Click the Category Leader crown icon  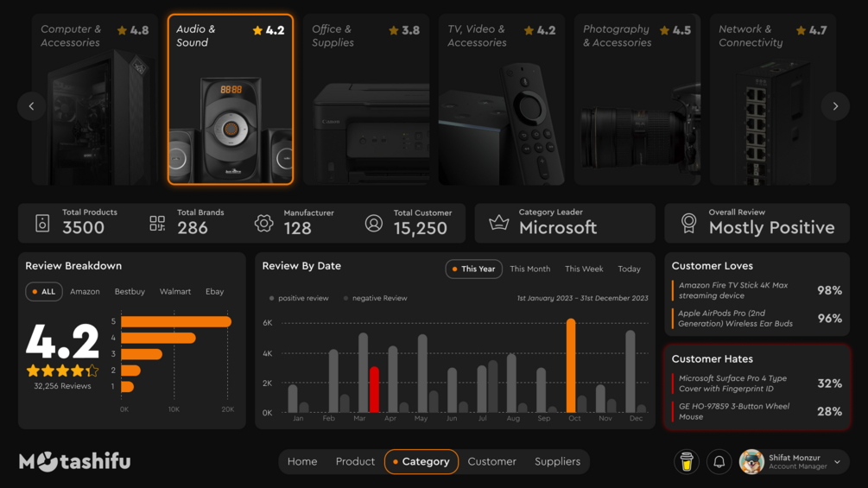(498, 223)
